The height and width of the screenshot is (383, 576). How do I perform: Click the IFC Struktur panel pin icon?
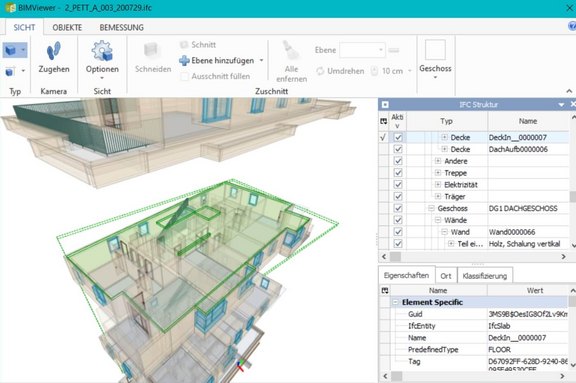(385, 105)
